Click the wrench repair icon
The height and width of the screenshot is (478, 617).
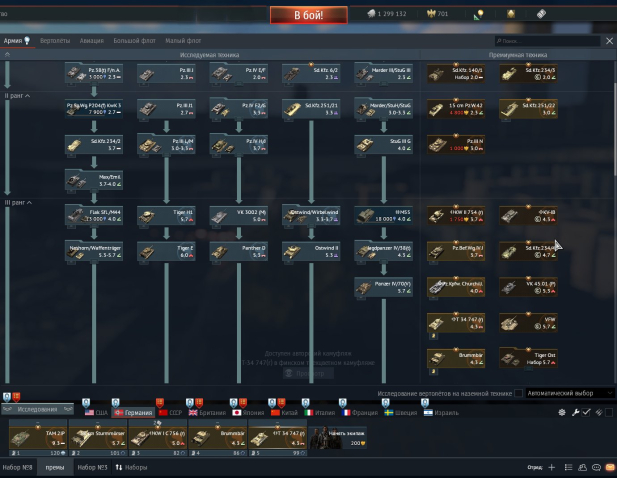574,412
